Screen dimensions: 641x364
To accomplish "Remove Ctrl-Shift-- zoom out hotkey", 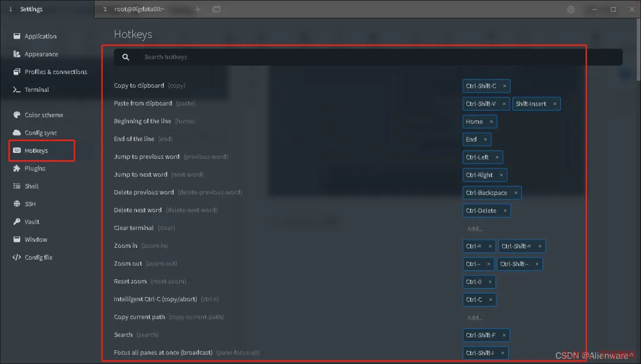I will (537, 264).
